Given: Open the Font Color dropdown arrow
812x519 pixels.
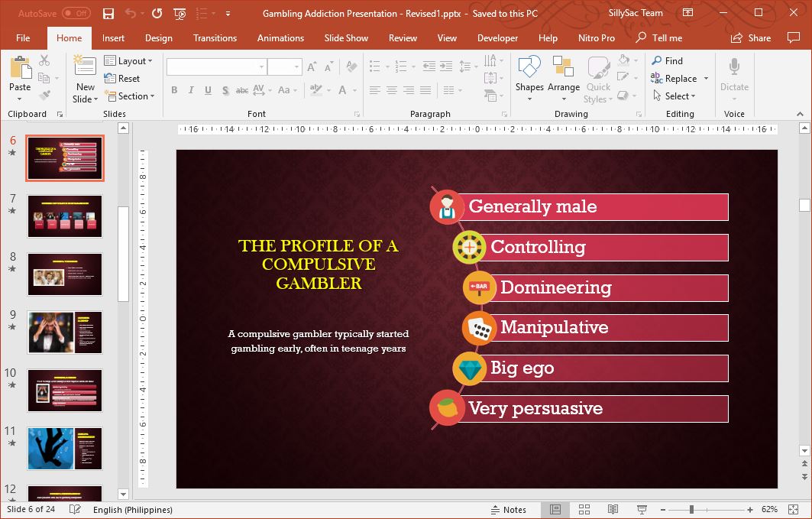Looking at the screenshot, I should 353,90.
